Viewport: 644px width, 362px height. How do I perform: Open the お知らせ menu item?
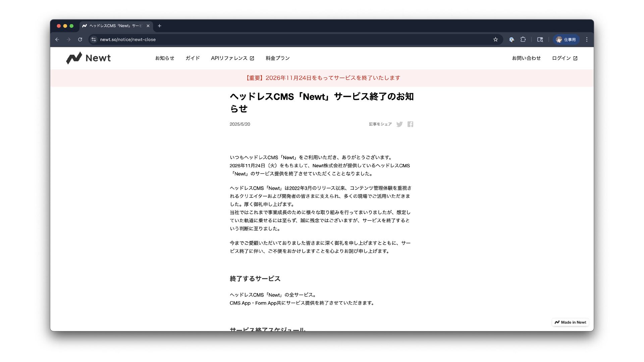[165, 58]
